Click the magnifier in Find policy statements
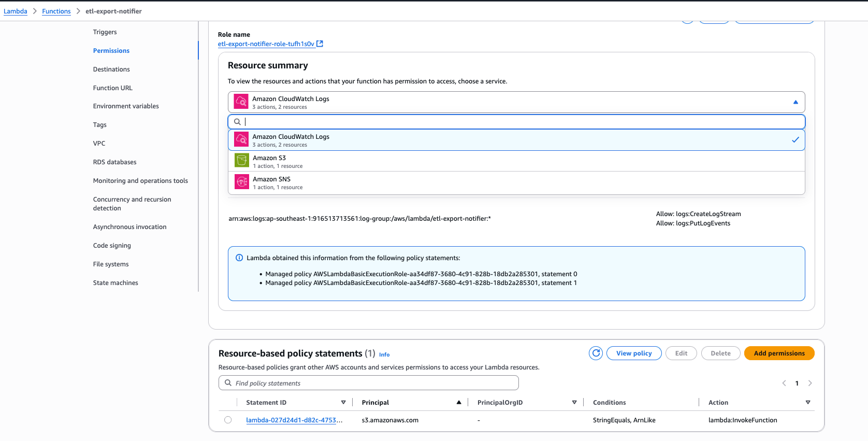Image resolution: width=868 pixels, height=441 pixels. pyautogui.click(x=228, y=383)
